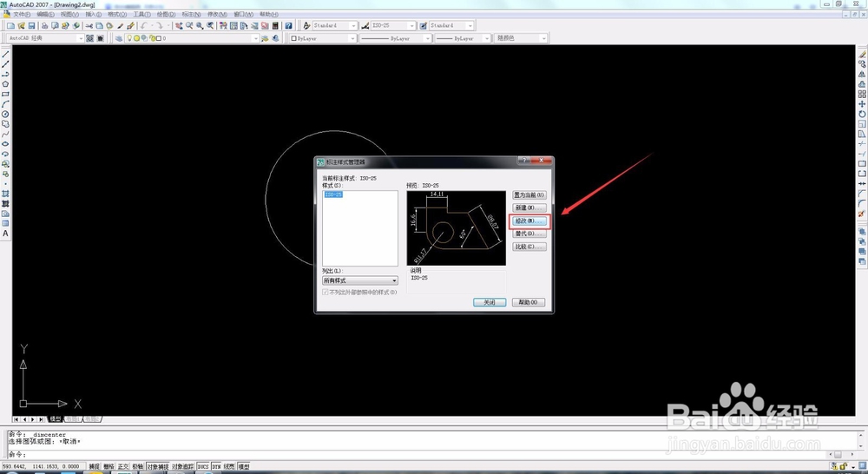Viewport: 868px width, 474px height.
Task: Toggle 对象追踪 object tracking in status bar
Action: pos(183,467)
